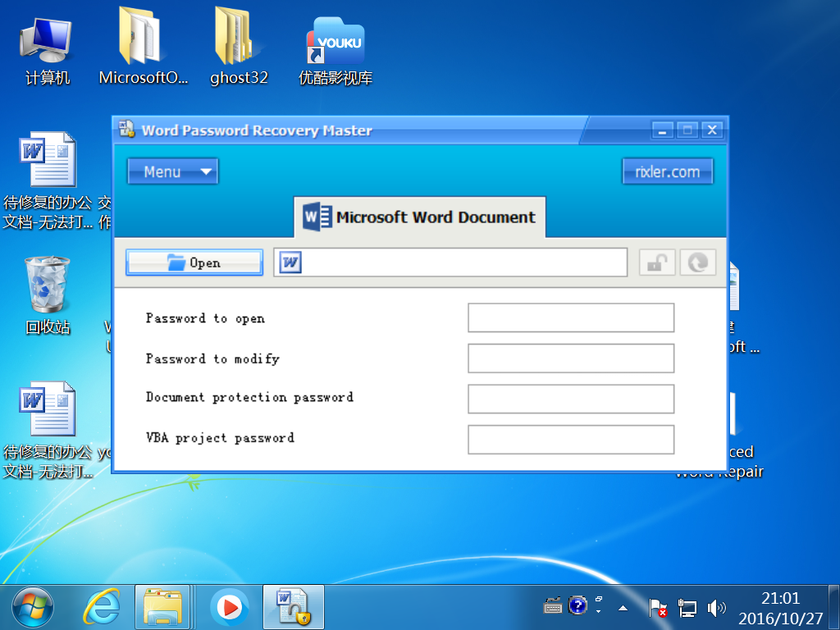840x630 pixels.
Task: Select the lower 待修复的办公文档 Word file
Action: coord(47,430)
